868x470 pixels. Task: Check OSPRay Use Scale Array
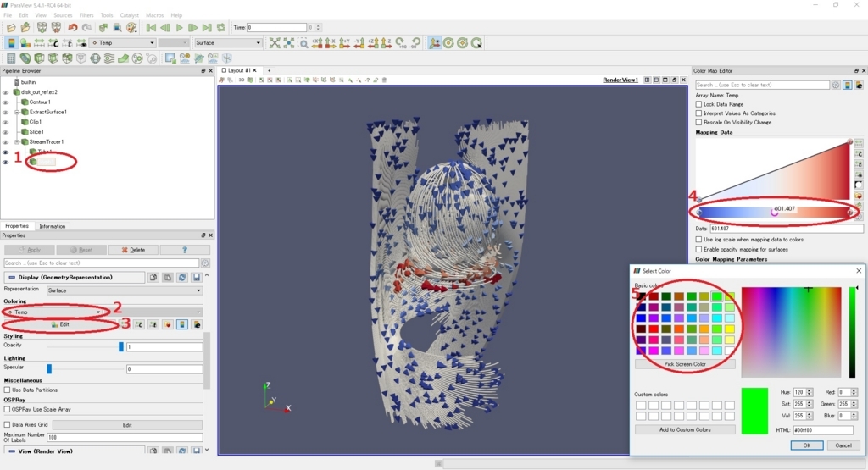(7, 409)
